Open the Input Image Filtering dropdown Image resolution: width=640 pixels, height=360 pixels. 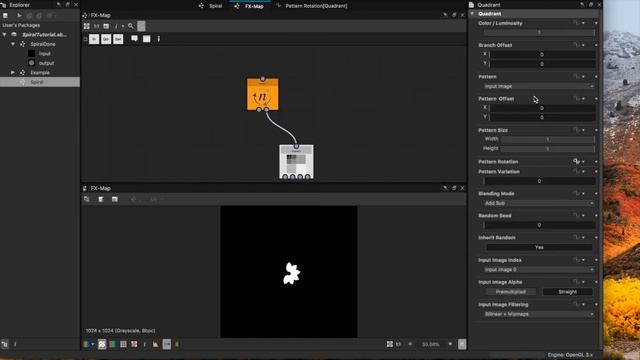539,314
